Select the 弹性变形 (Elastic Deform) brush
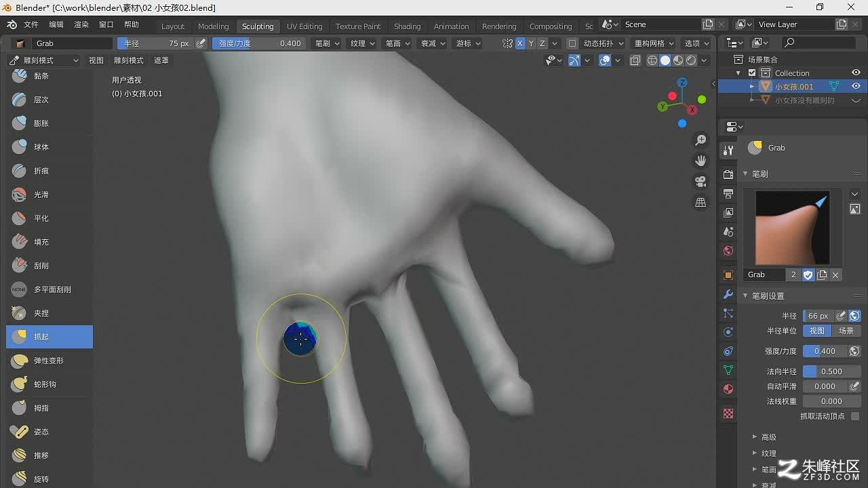This screenshot has height=488, width=868. tap(49, 361)
